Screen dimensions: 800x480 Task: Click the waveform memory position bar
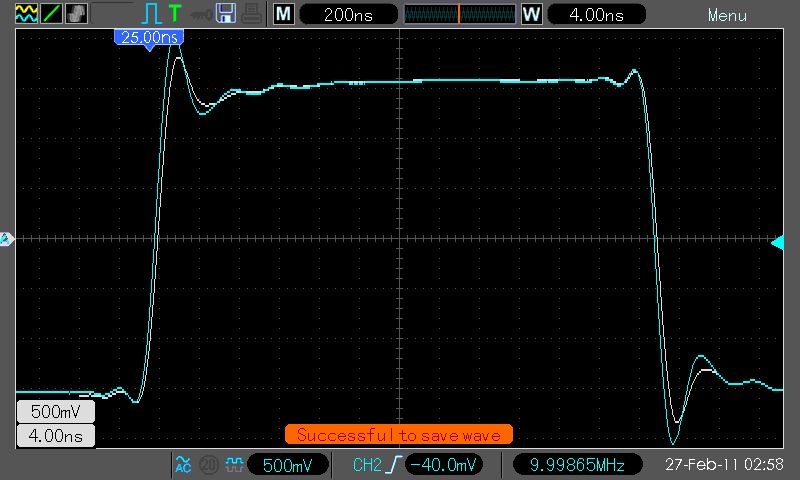pos(460,14)
